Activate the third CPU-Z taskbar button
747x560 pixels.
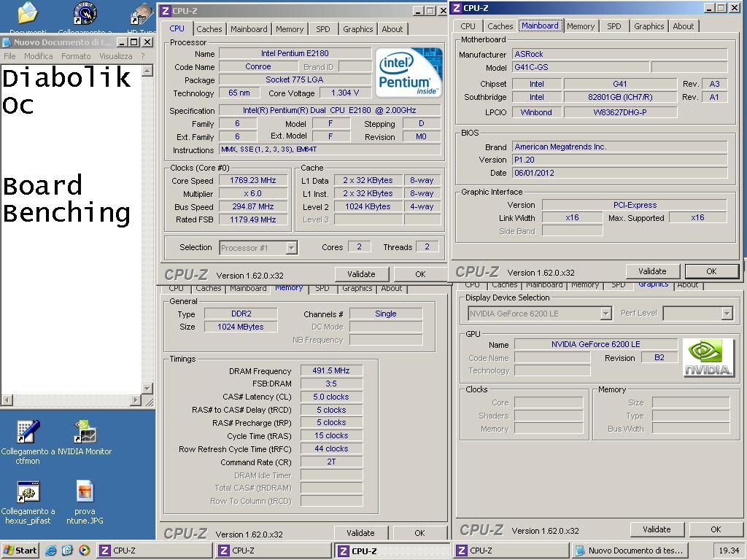tap(392, 551)
